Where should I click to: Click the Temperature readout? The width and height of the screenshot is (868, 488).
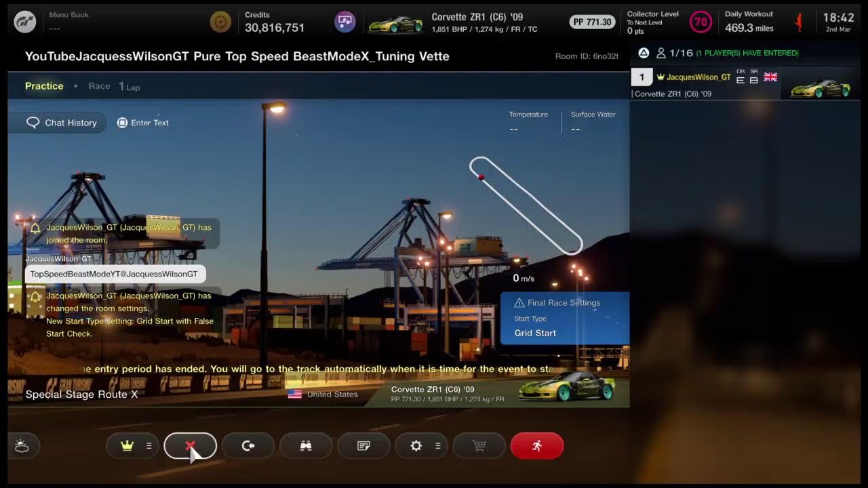528,122
